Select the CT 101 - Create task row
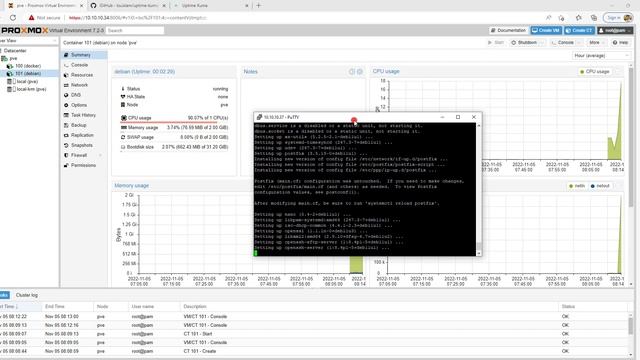Screen dimensions: 640x360 [313, 351]
